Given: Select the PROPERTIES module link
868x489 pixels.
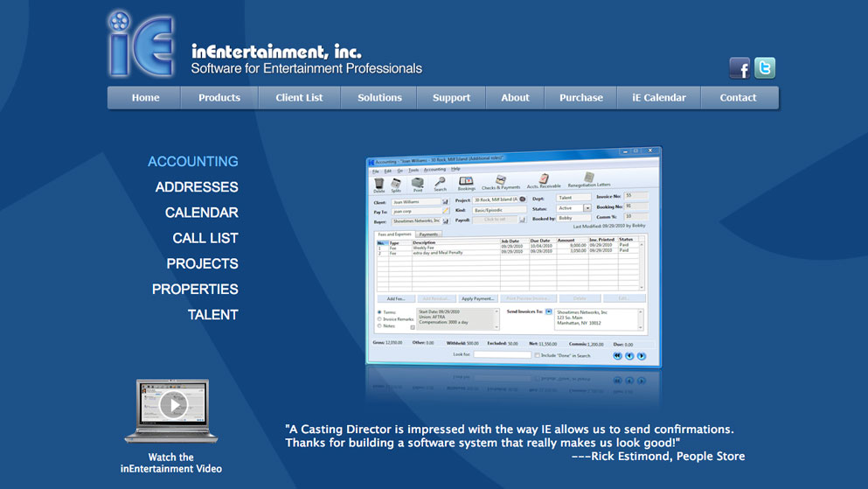Looking at the screenshot, I should pyautogui.click(x=195, y=289).
